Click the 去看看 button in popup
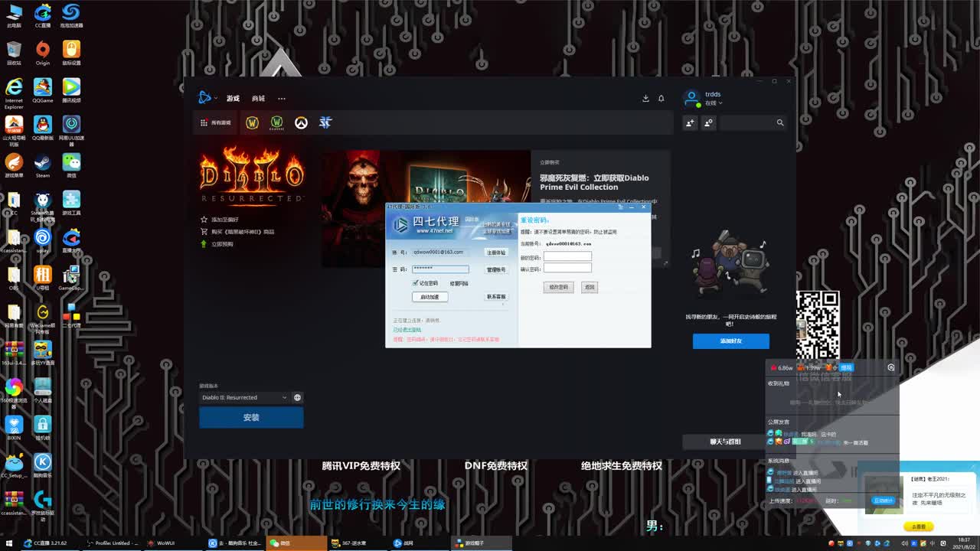The image size is (980, 551). pos(919,527)
